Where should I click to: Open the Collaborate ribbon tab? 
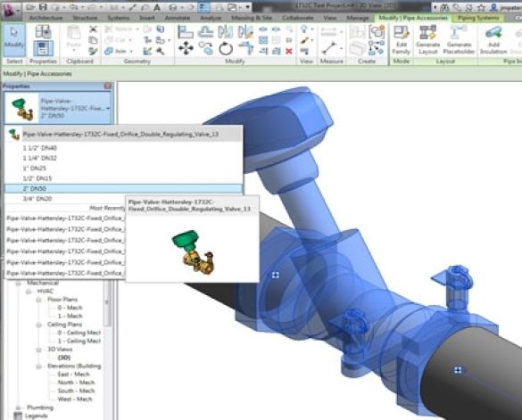pyautogui.click(x=298, y=18)
